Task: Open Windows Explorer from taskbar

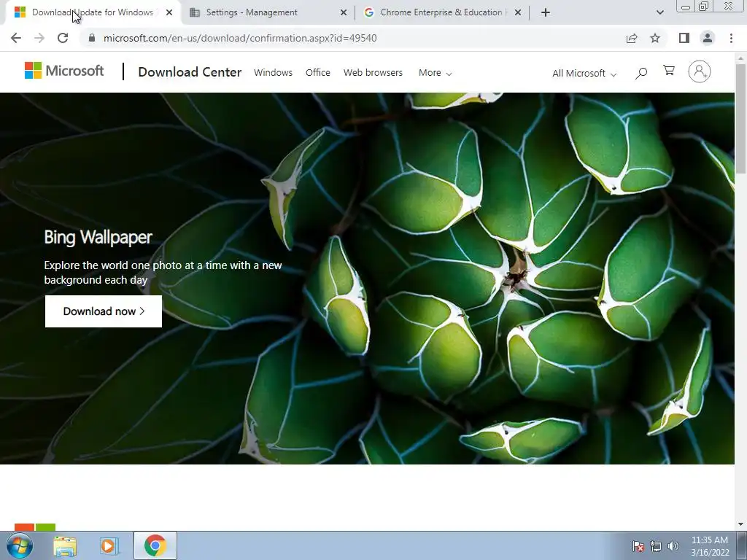Action: [x=65, y=546]
